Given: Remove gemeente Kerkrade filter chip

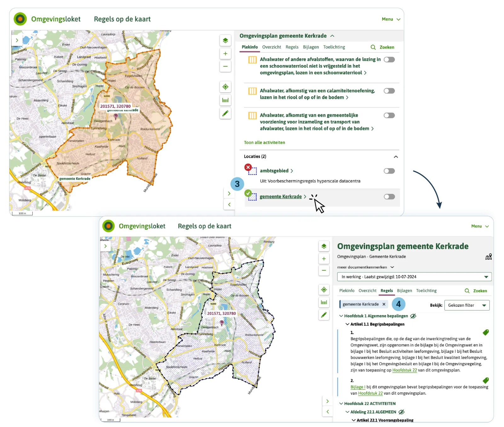Looking at the screenshot, I should [384, 304].
